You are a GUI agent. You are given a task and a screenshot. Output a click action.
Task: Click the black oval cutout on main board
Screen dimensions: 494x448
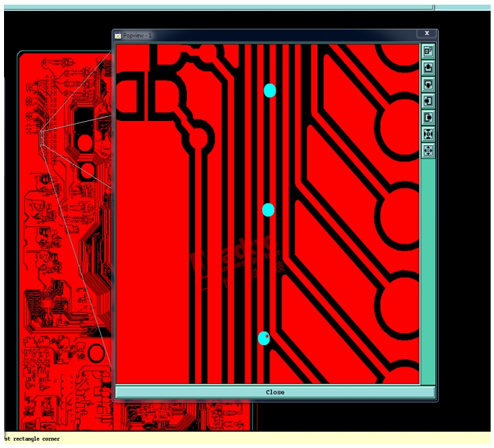pyautogui.click(x=97, y=353)
